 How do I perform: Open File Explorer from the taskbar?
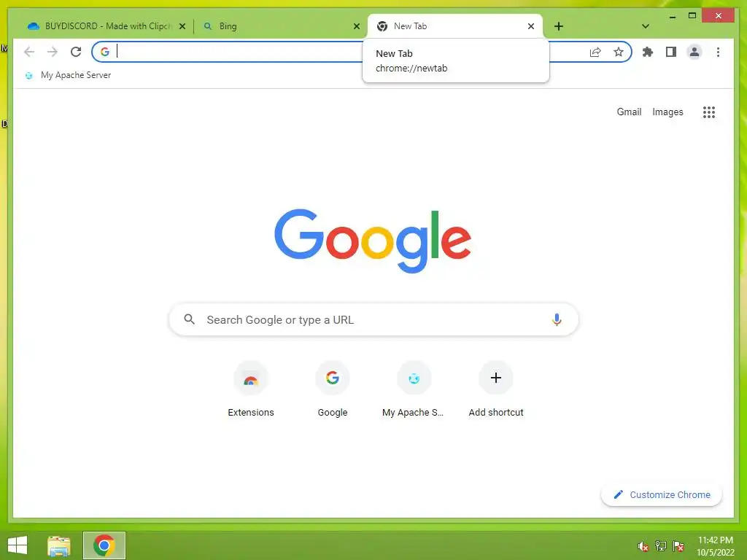59,545
